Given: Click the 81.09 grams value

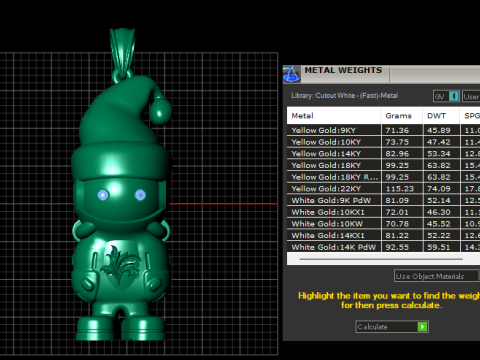Looking at the screenshot, I should (x=397, y=200).
